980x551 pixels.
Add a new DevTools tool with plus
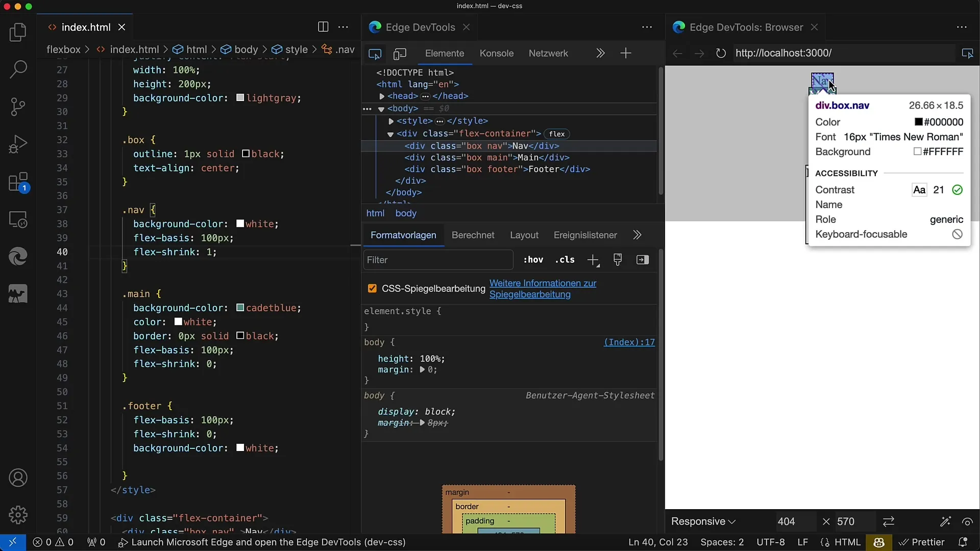[x=626, y=53]
